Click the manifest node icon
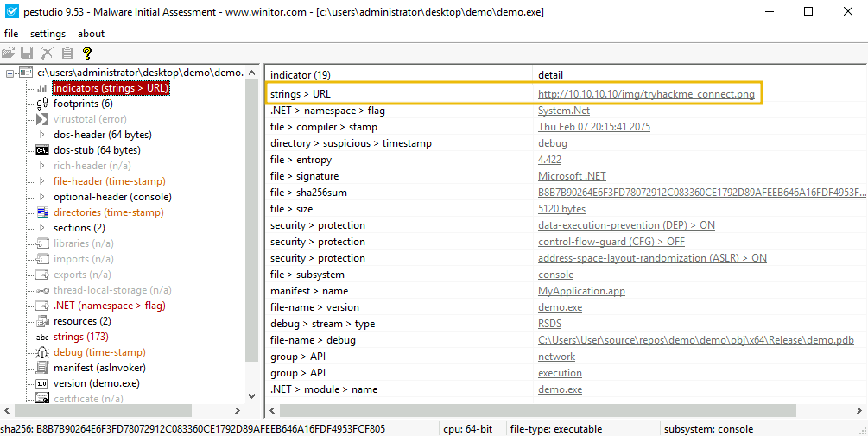This screenshot has height=436, width=868. (42, 368)
